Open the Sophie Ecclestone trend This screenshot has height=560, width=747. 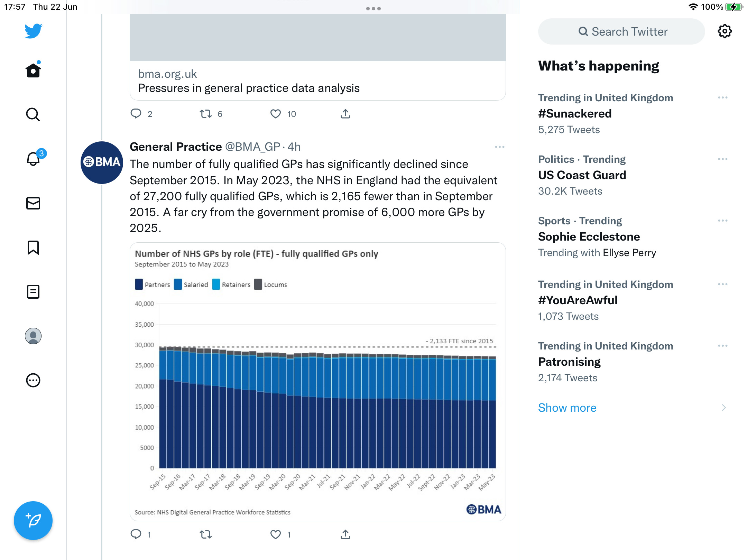point(589,236)
